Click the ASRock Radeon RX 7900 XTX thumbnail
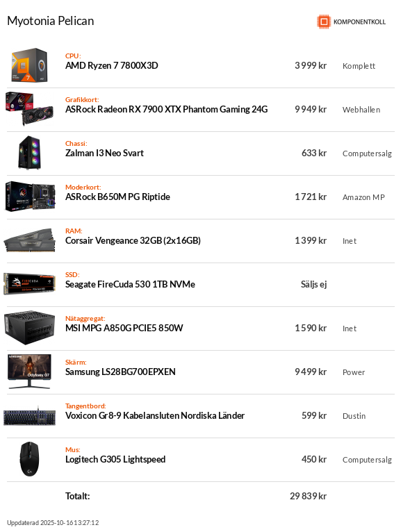Image resolution: width=401 pixels, height=532 pixels. (30, 109)
